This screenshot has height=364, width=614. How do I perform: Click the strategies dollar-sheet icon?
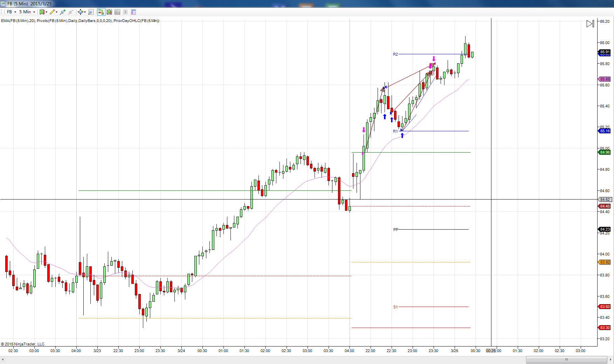pyautogui.click(x=125, y=12)
